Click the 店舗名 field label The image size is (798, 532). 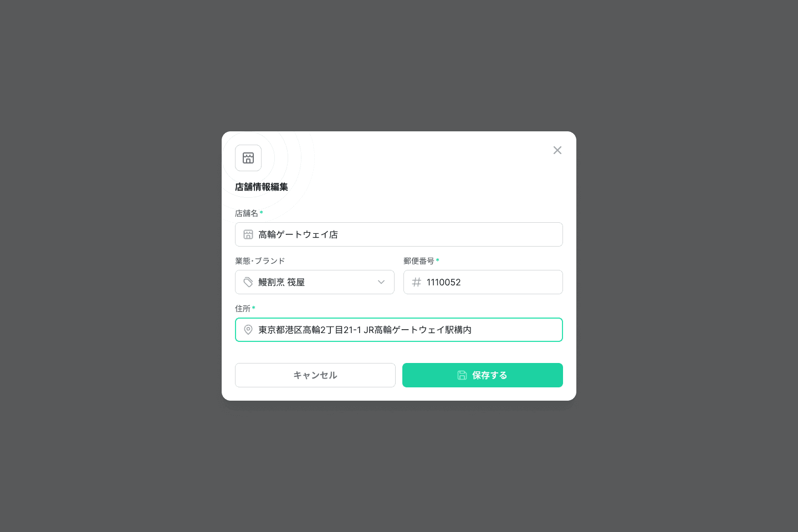247,213
